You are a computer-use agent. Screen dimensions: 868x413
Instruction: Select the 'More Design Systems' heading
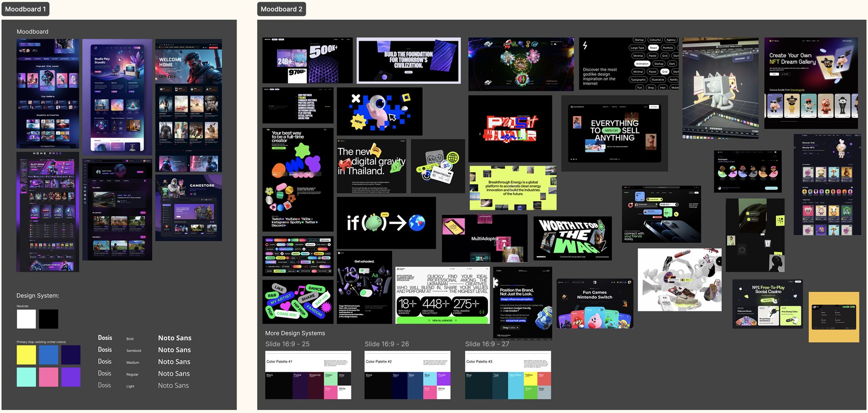pyautogui.click(x=295, y=333)
